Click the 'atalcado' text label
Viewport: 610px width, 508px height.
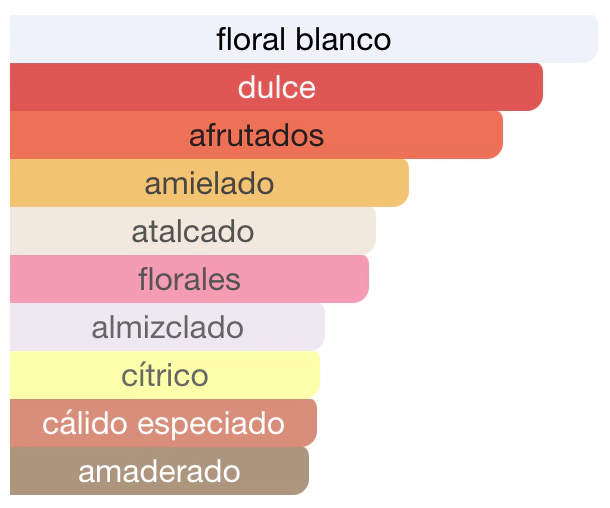click(193, 231)
